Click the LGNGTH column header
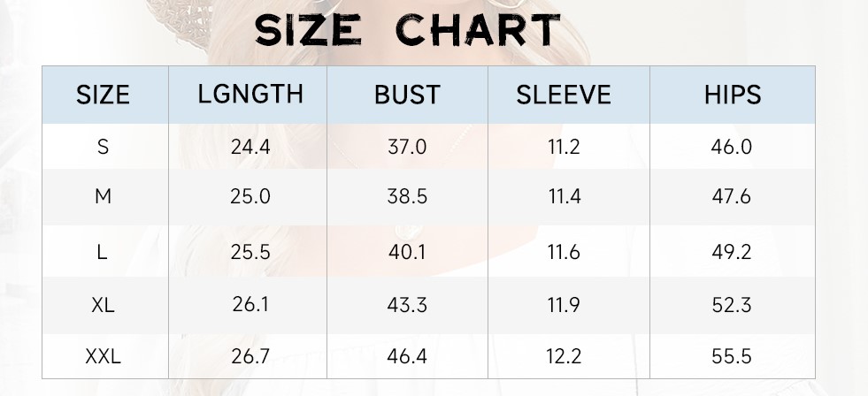Viewport: 868px width, 396px height. (x=250, y=94)
